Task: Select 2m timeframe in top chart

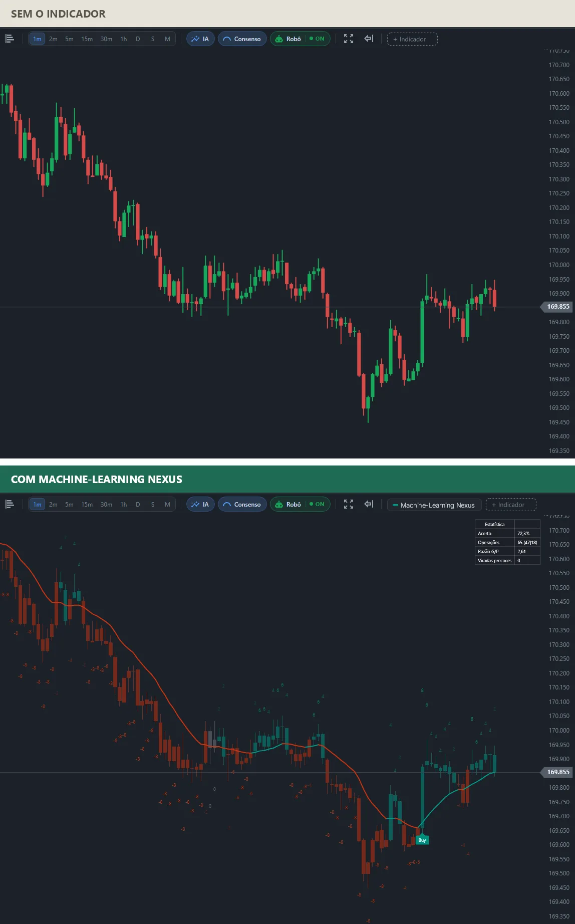Action: pyautogui.click(x=53, y=39)
